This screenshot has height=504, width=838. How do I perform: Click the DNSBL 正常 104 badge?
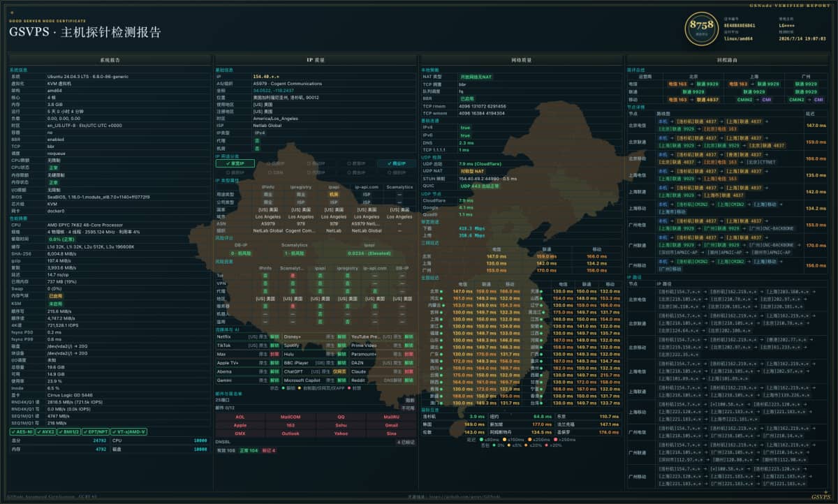click(249, 451)
